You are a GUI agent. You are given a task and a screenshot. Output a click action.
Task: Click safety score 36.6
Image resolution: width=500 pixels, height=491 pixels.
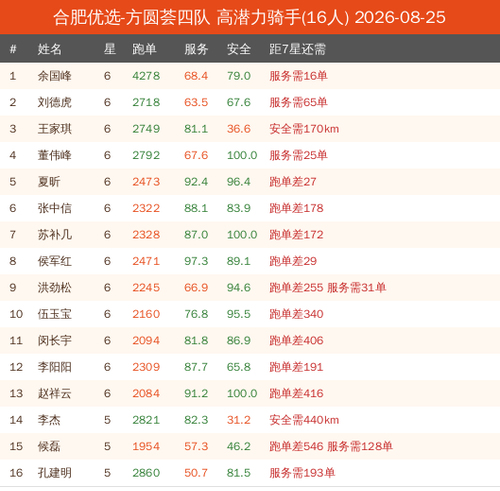tap(239, 129)
